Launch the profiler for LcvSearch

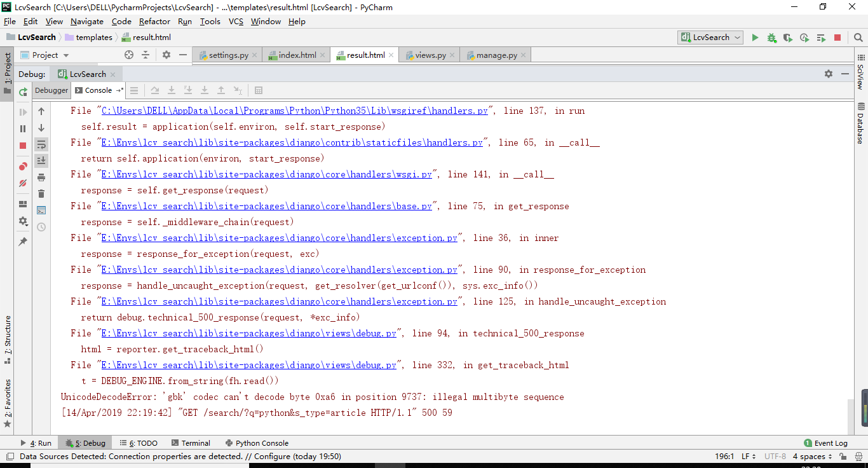point(804,38)
